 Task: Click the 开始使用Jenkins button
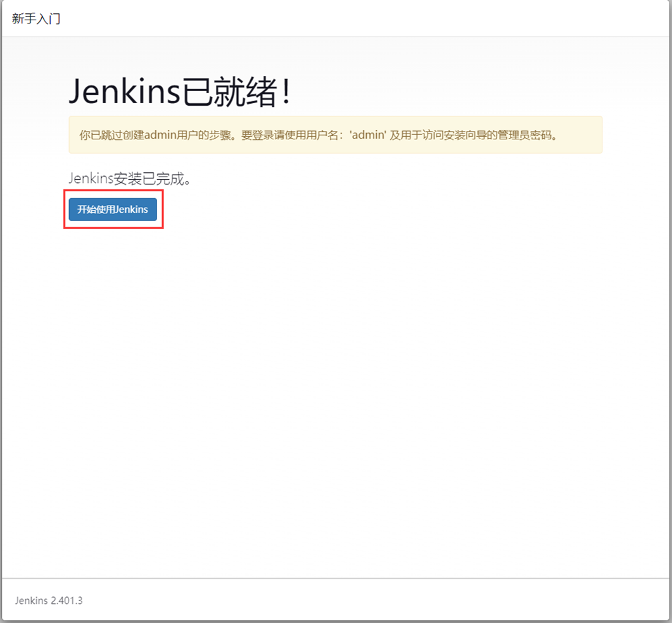click(113, 209)
